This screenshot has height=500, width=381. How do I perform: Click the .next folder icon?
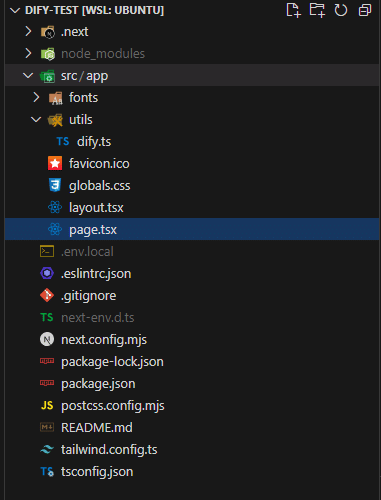48,32
